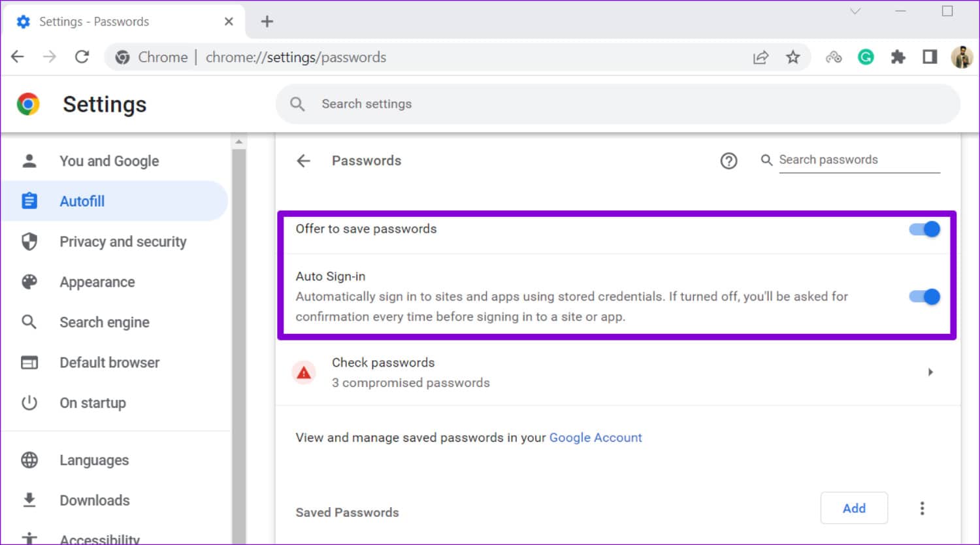Click the compromised passwords warning icon
The width and height of the screenshot is (980, 545).
click(304, 372)
